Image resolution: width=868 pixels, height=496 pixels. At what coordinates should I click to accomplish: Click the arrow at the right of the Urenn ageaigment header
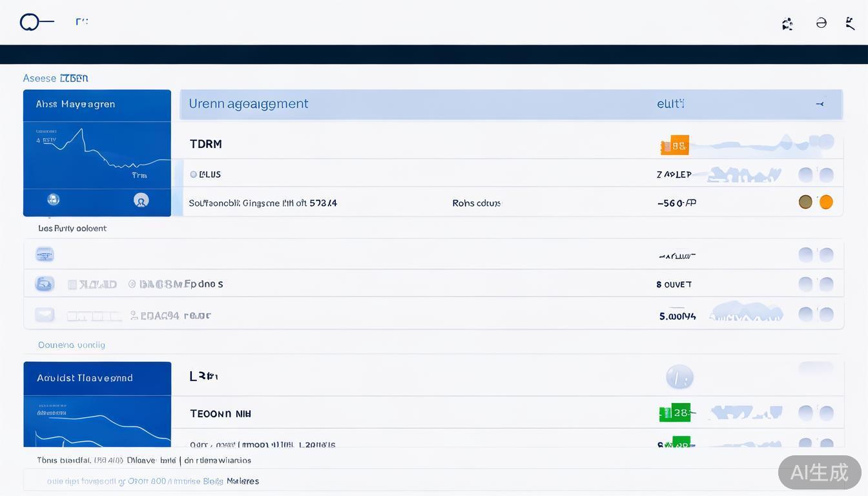[820, 104]
